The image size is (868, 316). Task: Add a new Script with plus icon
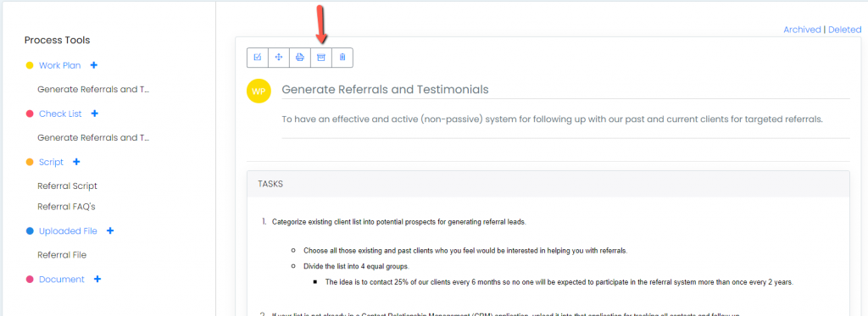coord(76,162)
